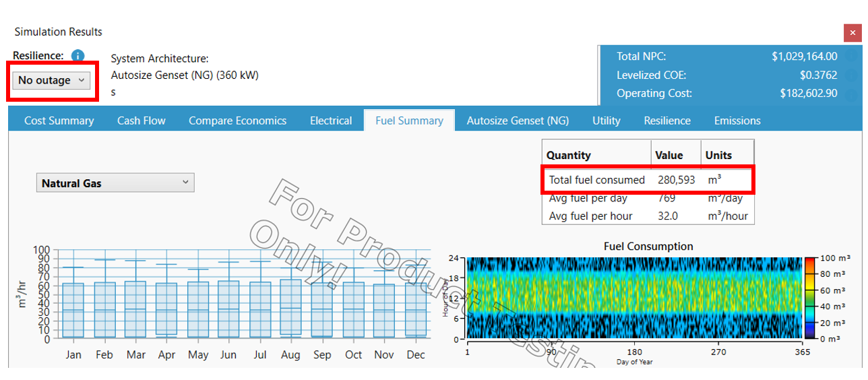Open the Cash Flow tab
Screen dimensions: 868x380
click(141, 121)
